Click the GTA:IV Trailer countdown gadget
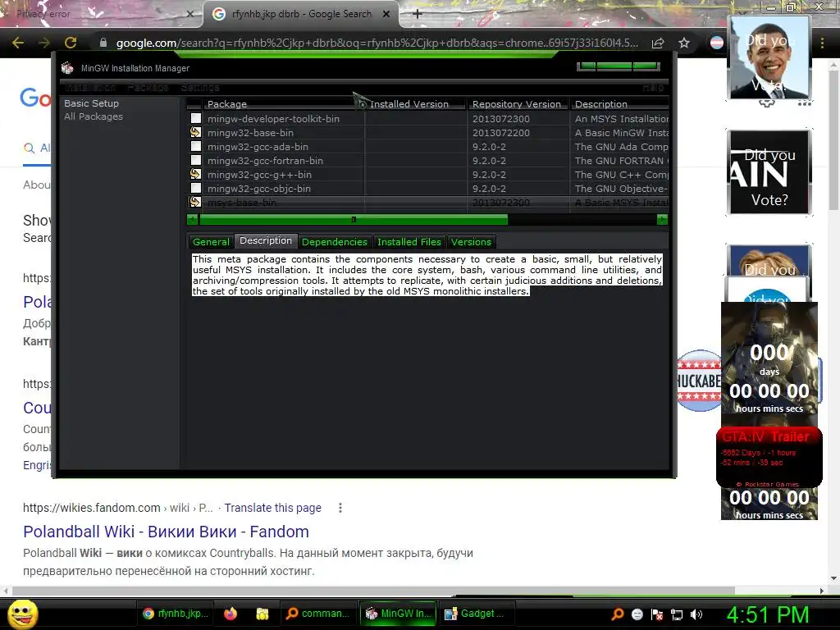Image resolution: width=840 pixels, height=630 pixels. [x=769, y=457]
